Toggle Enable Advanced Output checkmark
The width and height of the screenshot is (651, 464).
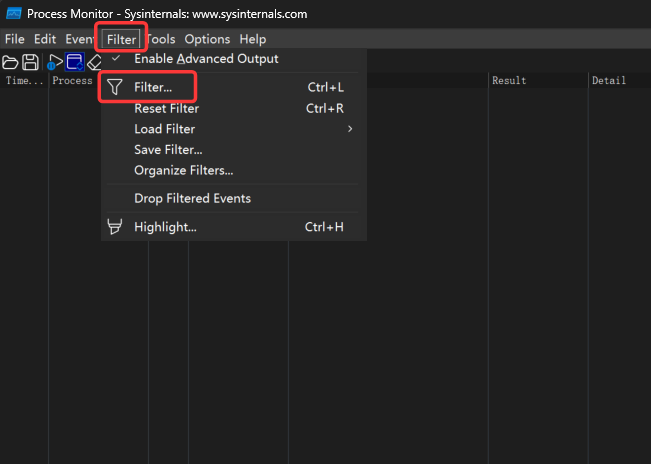[x=116, y=59]
